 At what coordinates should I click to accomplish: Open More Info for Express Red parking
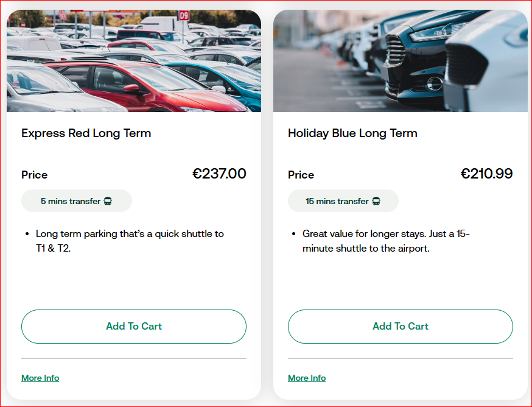(40, 378)
